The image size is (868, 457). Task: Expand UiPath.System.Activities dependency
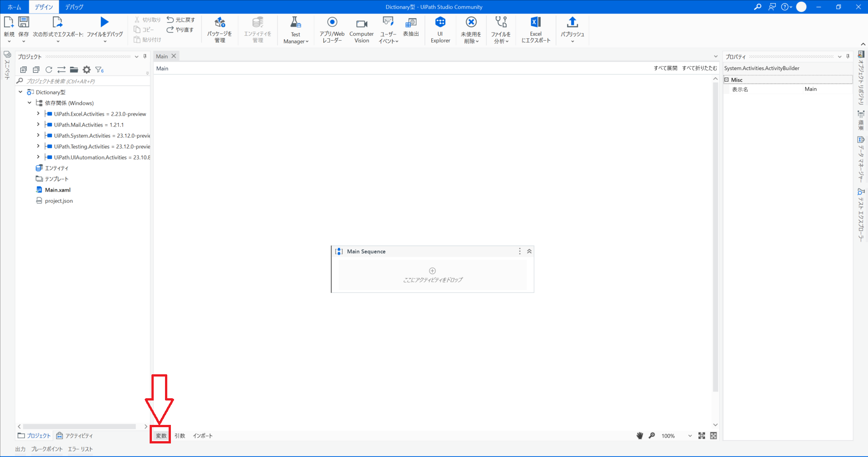coord(38,135)
